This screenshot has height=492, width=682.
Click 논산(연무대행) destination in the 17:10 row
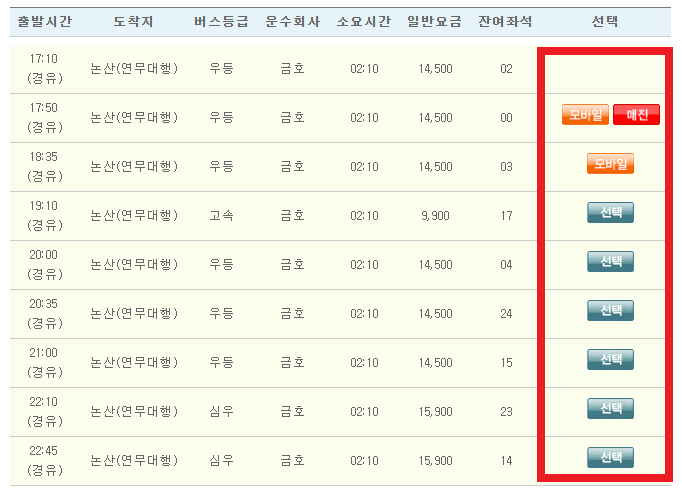click(134, 68)
